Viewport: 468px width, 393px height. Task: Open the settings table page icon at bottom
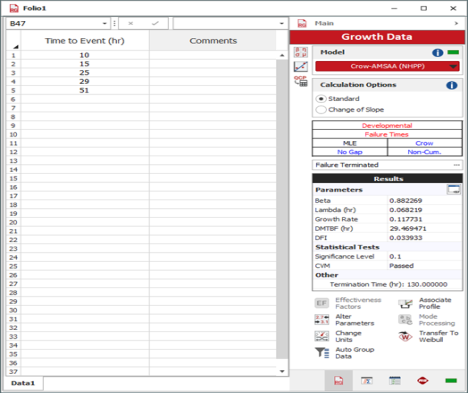395,380
